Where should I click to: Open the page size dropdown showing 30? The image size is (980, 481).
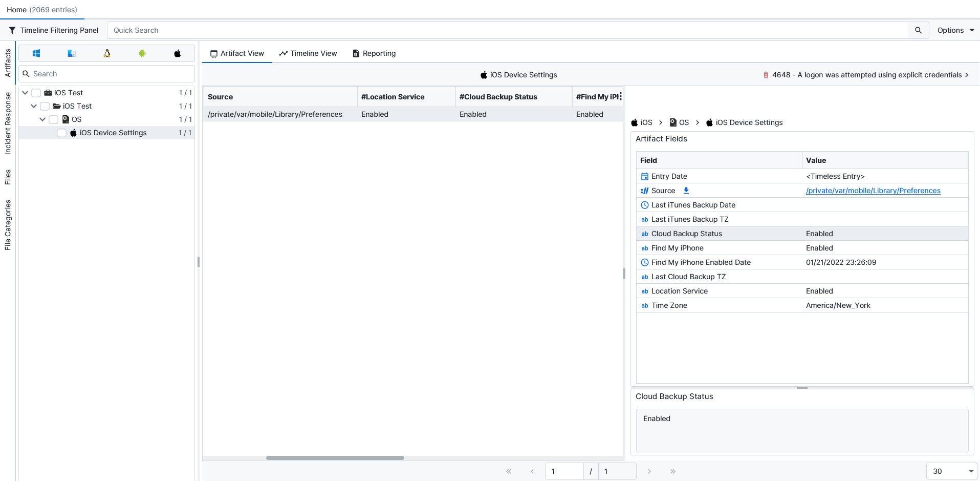951,471
